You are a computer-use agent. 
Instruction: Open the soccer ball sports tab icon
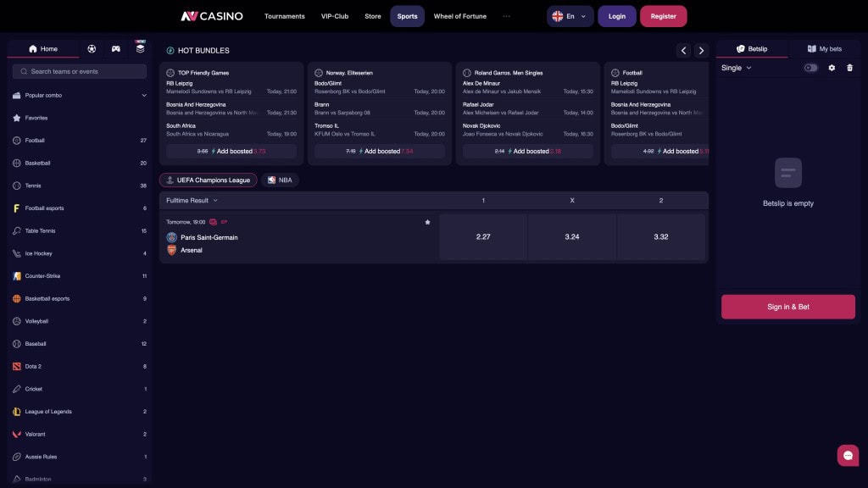pos(92,48)
